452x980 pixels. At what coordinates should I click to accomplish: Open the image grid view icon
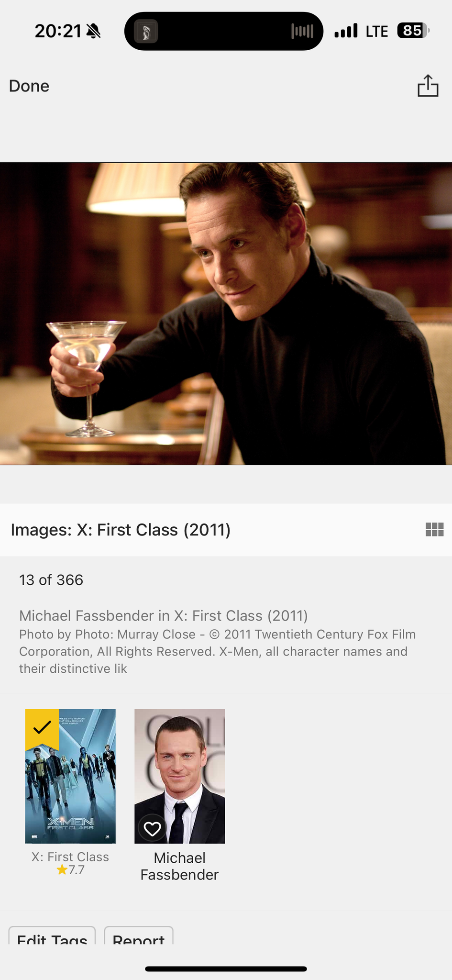[434, 529]
